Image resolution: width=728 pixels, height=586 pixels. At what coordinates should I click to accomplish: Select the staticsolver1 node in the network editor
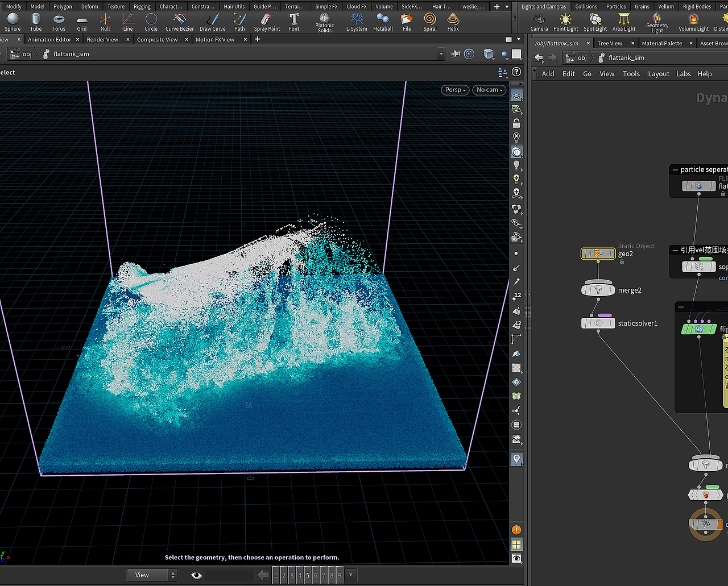pyautogui.click(x=598, y=323)
